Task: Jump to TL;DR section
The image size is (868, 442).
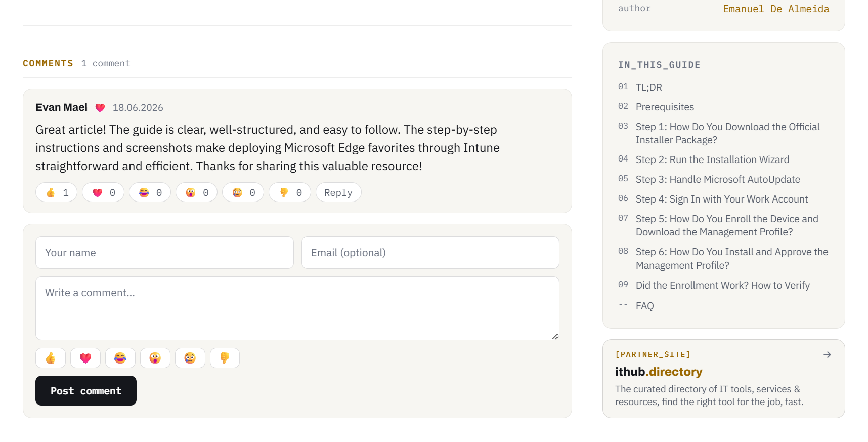Action: (649, 87)
